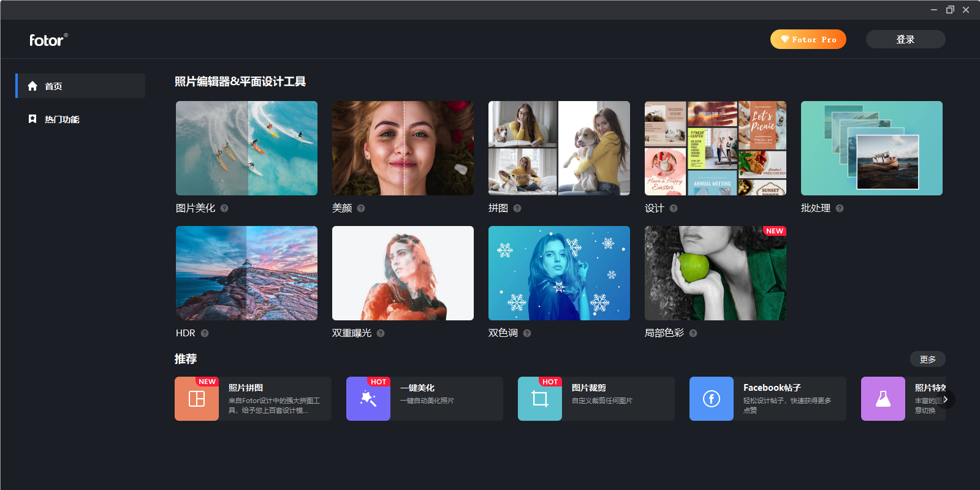Screen dimensions: 980x490
Task: Open help icon next to 美颜
Action: pos(361,208)
